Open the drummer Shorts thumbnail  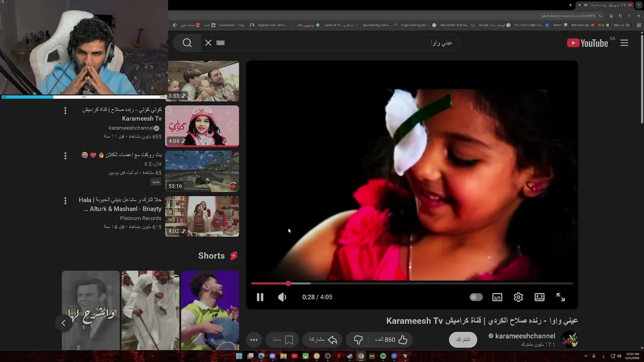(x=210, y=310)
